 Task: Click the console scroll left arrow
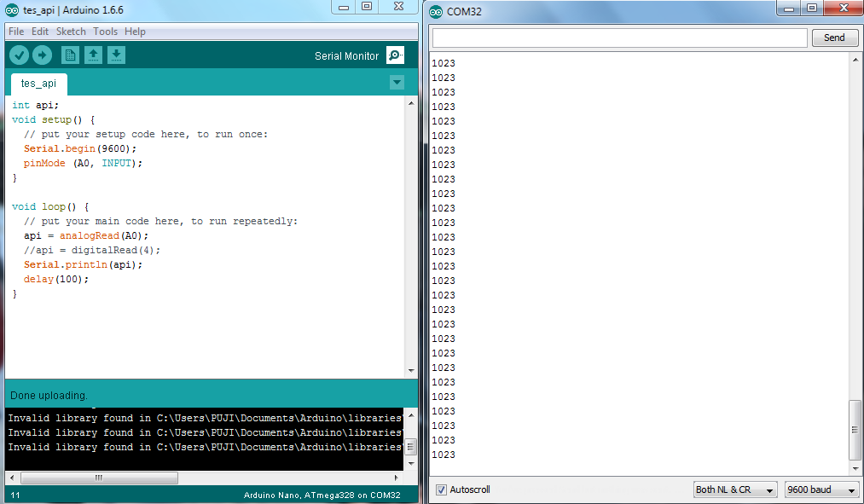pyautogui.click(x=12, y=478)
